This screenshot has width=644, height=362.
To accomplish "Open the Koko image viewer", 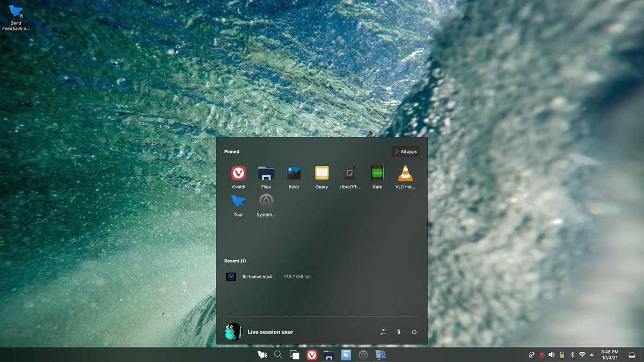I will 294,174.
